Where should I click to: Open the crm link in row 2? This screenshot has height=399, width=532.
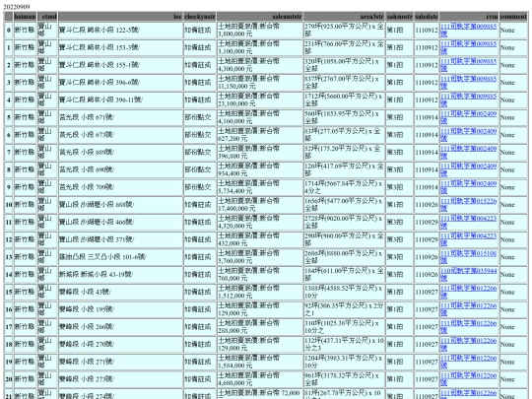468,65
